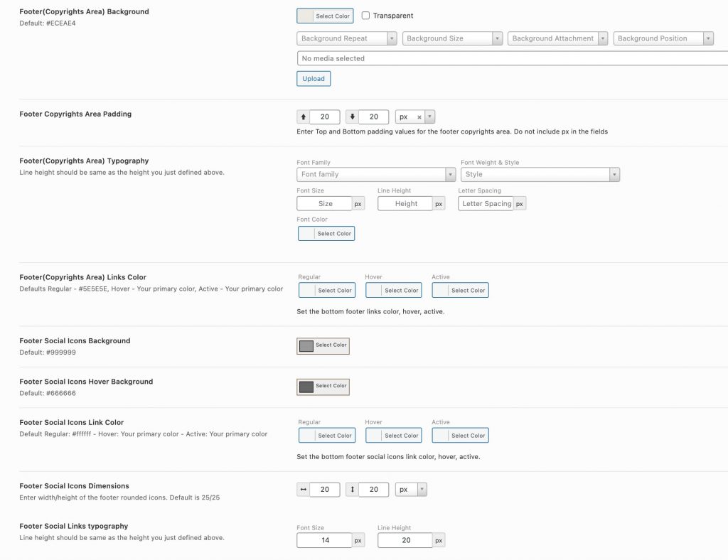
Task: Open the Background Repeat dropdown
Action: (347, 38)
